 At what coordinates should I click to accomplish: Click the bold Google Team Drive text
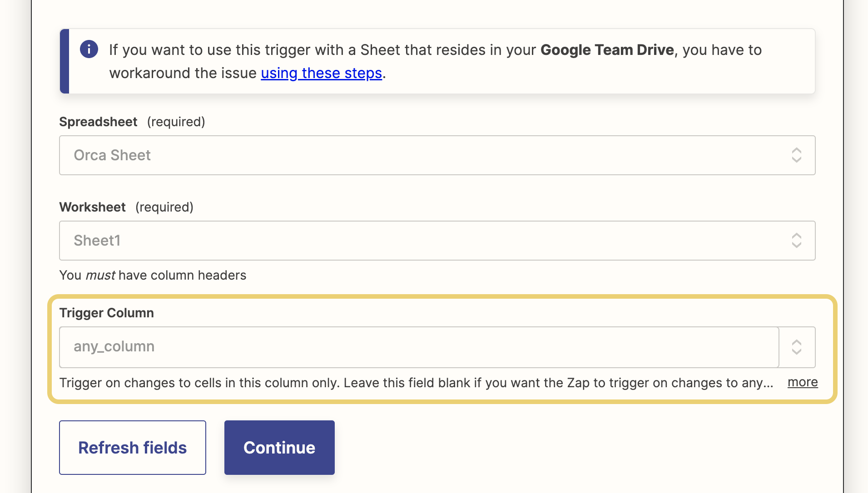tap(607, 50)
